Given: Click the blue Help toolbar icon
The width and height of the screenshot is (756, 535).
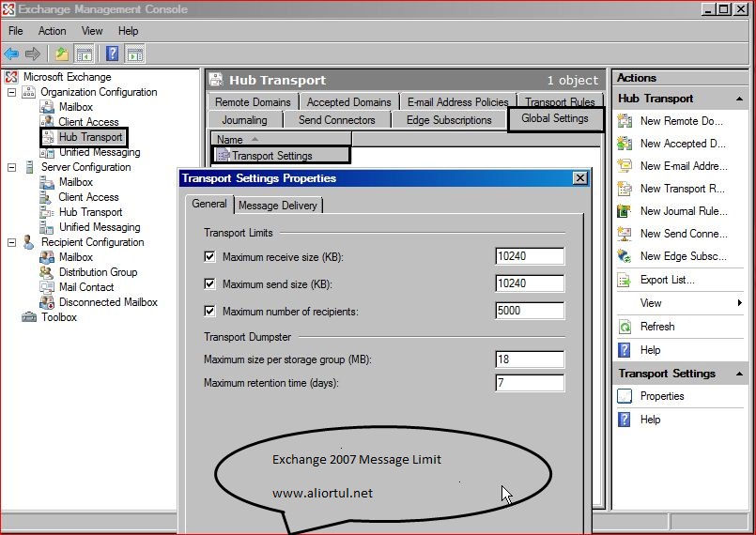Looking at the screenshot, I should (113, 53).
